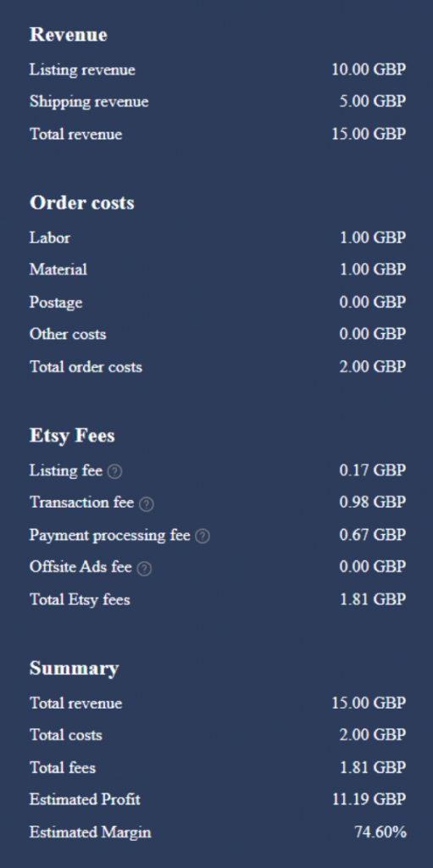Select the Order costs heading
The width and height of the screenshot is (433, 868).
(82, 203)
